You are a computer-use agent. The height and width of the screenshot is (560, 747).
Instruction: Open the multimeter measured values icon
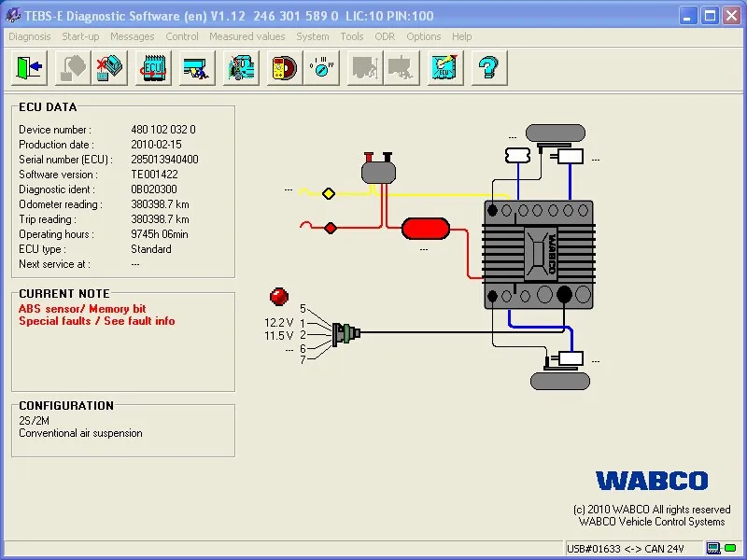pos(285,68)
